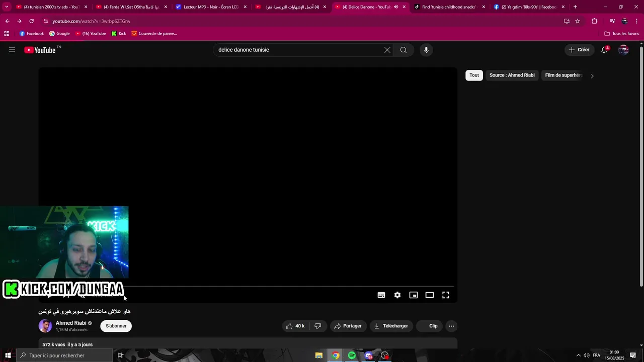Viewport: 644px width, 362px height.
Task: Share the video via Partager
Action: [x=348, y=326]
